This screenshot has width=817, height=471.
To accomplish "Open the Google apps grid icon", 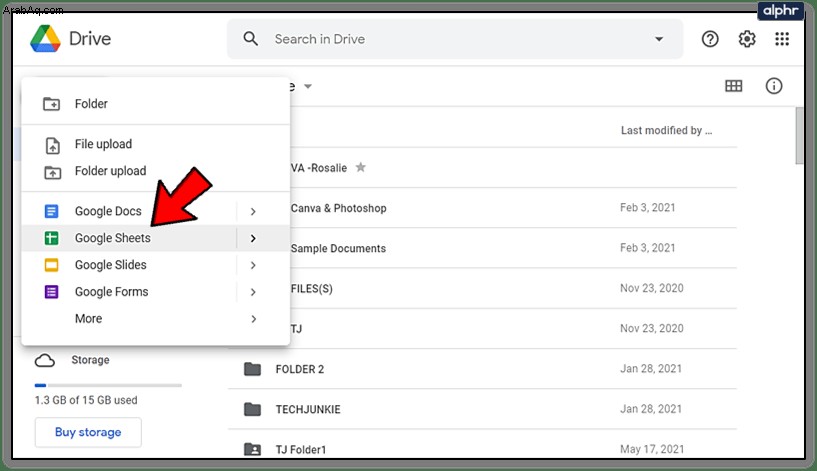I will click(782, 39).
